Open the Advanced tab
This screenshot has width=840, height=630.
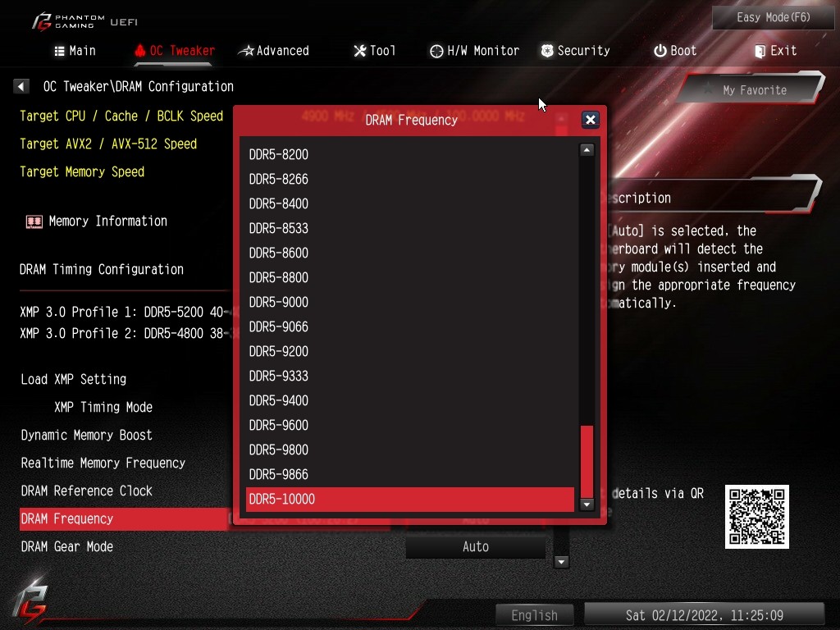point(274,51)
